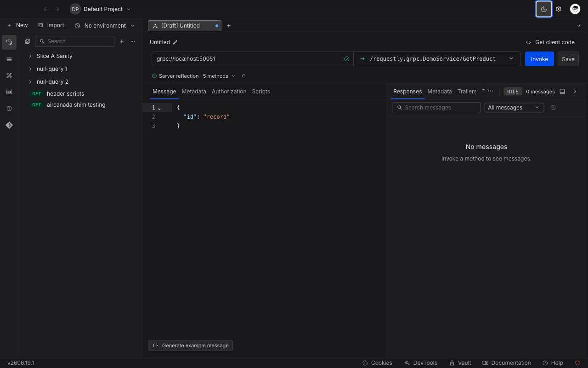Rename request with the pencil icon
This screenshot has height=368, width=588.
[175, 42]
